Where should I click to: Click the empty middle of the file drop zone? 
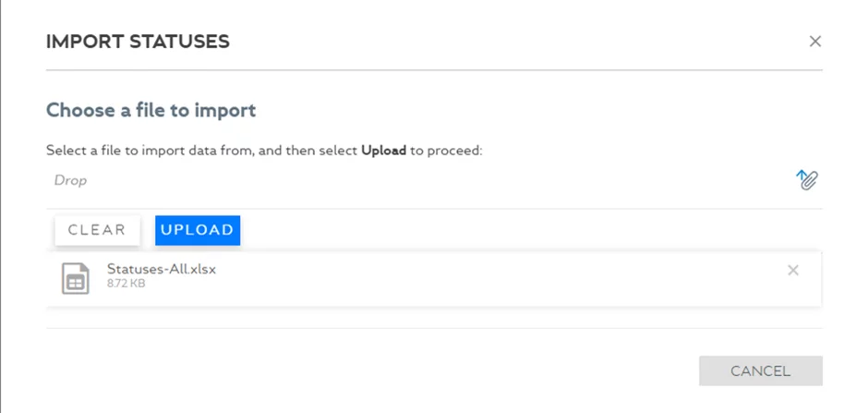point(416,180)
